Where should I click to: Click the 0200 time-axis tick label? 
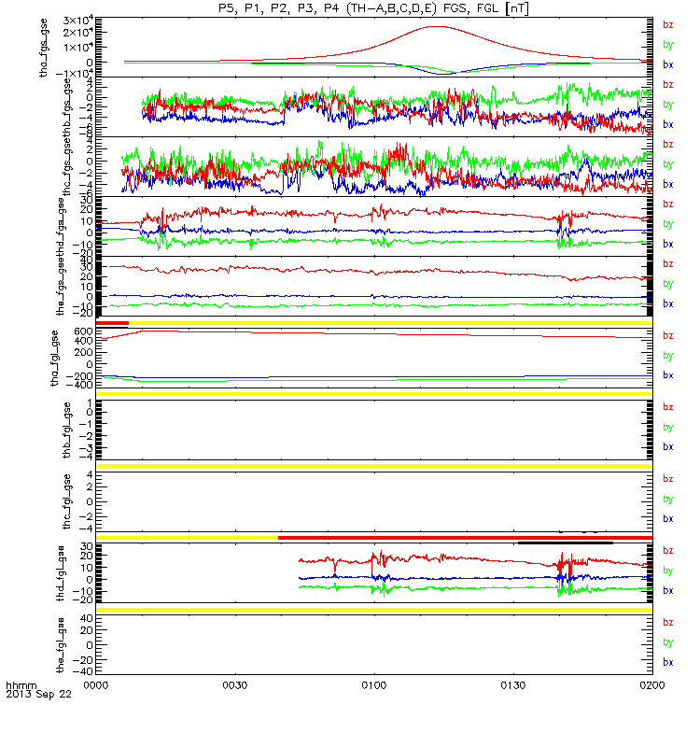tap(651, 685)
